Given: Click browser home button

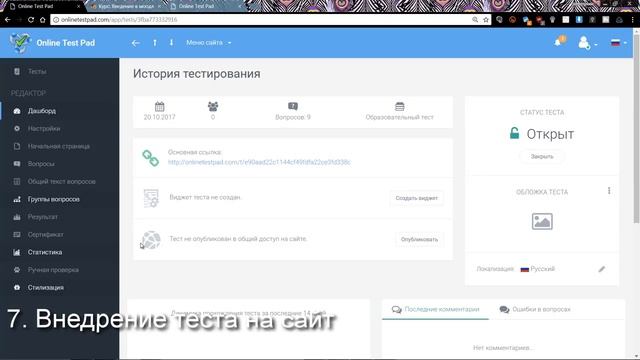Looking at the screenshot, I should [x=42, y=20].
